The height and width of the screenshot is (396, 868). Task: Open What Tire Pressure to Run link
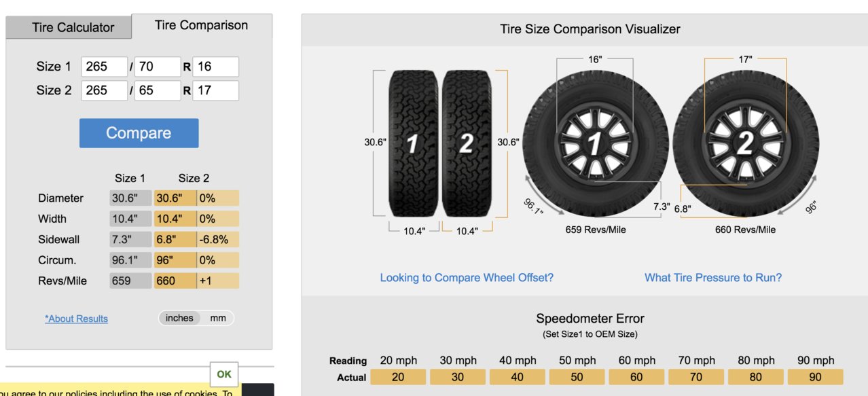(713, 277)
